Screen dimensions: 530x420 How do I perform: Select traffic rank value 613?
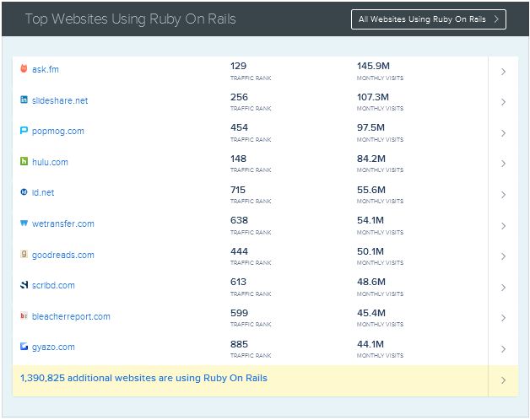click(238, 282)
